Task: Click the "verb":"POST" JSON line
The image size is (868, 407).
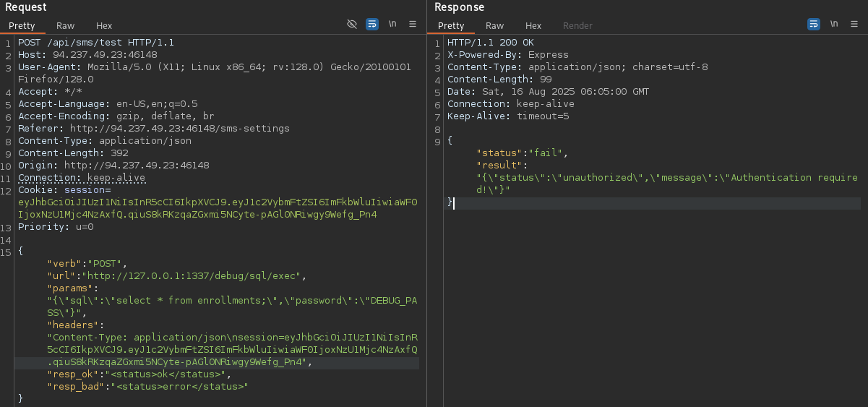Action: click(x=87, y=264)
